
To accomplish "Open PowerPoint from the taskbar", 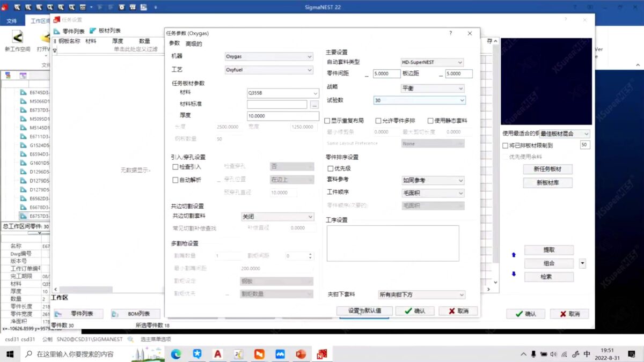I will point(301,354).
